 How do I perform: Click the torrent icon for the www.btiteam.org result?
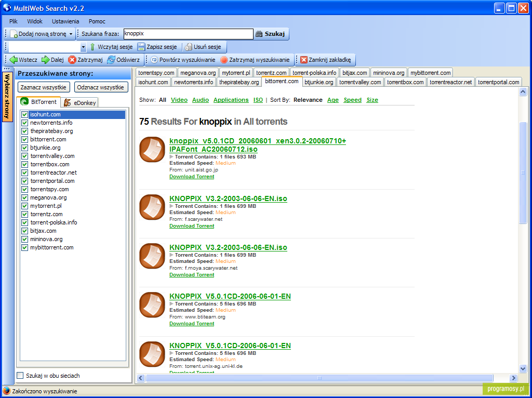[152, 304]
